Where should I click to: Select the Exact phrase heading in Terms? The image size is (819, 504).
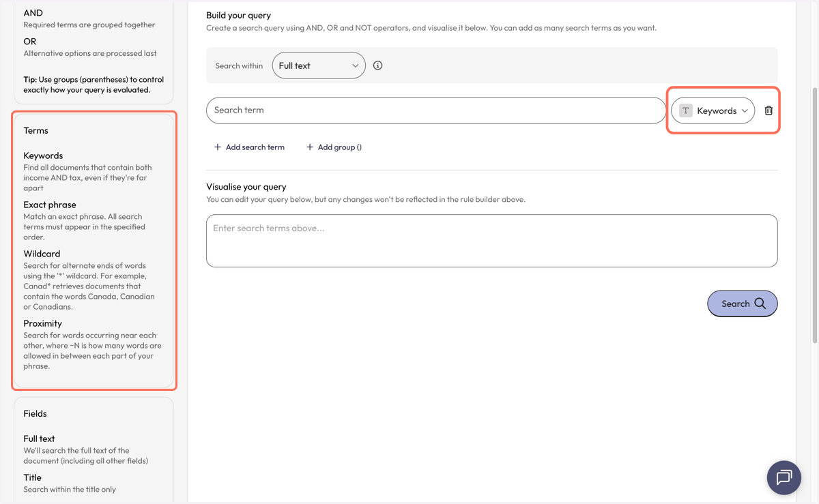(x=50, y=205)
